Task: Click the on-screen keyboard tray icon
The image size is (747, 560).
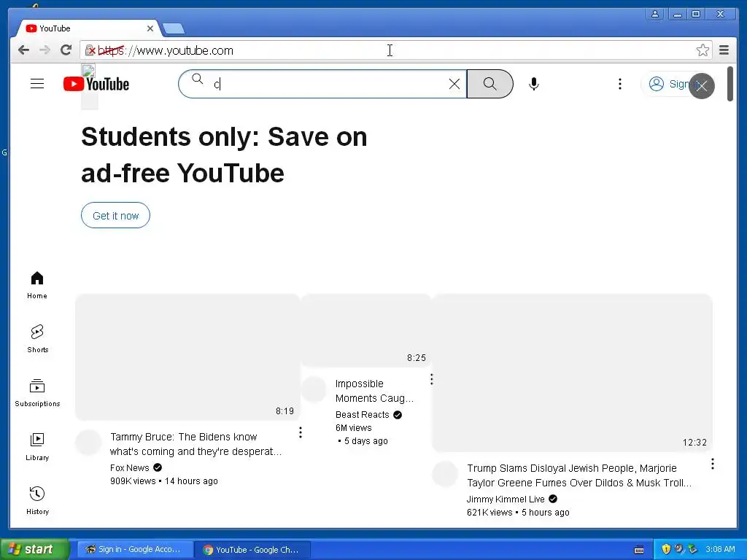Action: pos(639,550)
